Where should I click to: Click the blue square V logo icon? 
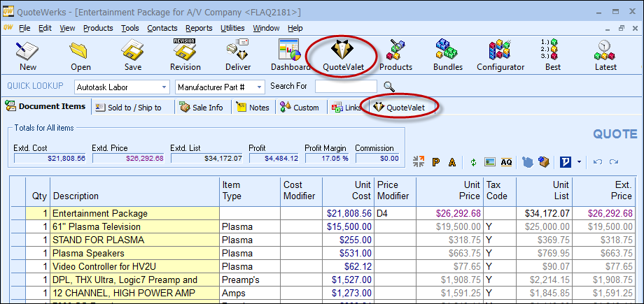[x=566, y=162]
